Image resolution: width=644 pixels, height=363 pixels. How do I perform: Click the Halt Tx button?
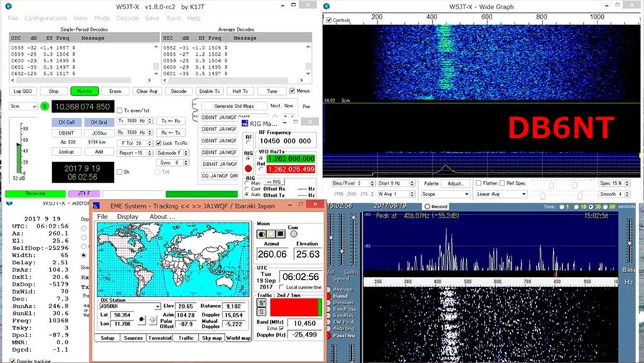tap(240, 91)
